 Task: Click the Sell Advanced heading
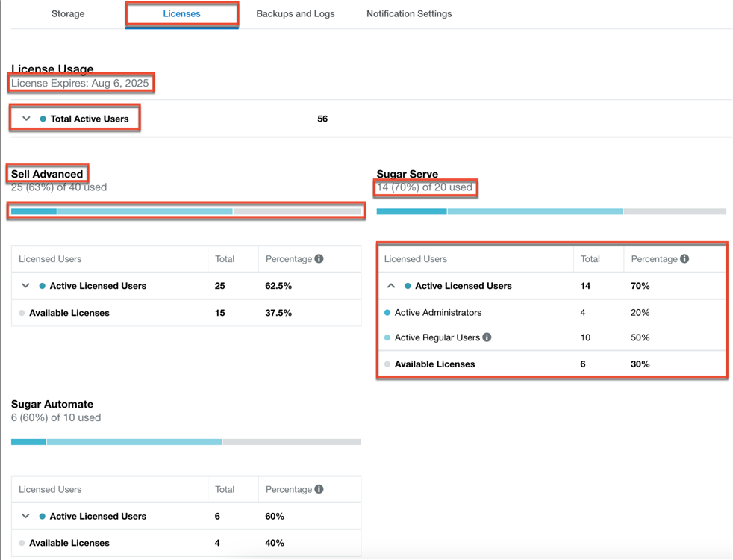47,174
